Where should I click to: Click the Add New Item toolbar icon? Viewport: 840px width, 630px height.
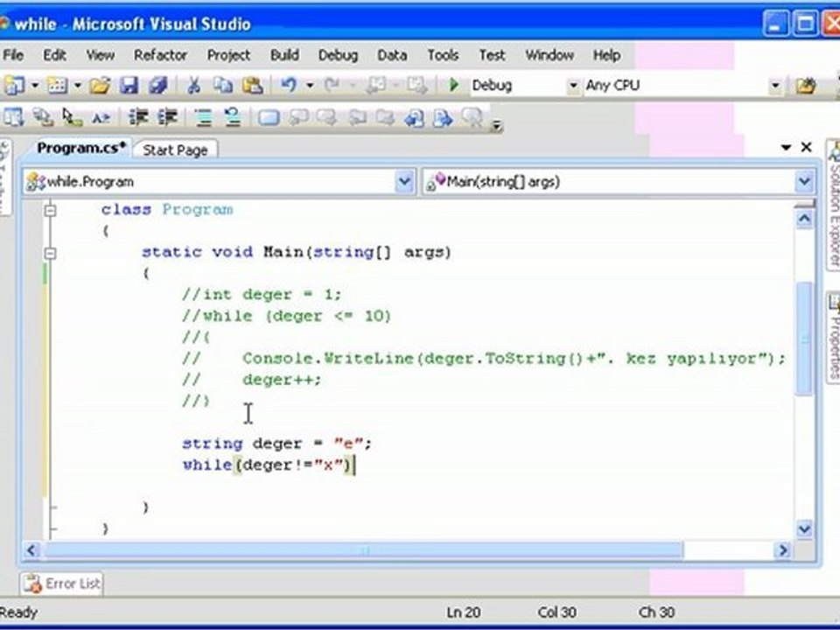click(x=58, y=85)
